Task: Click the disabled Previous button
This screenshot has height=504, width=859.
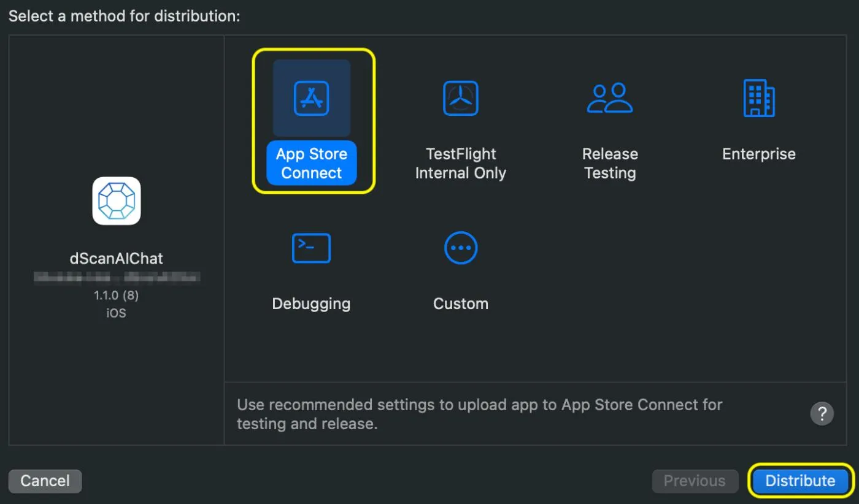Action: [x=695, y=481]
